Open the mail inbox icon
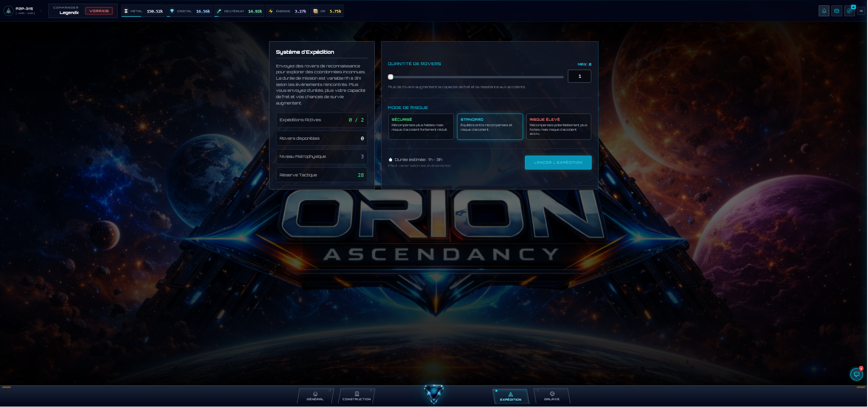This screenshot has width=868, height=407. tap(836, 11)
